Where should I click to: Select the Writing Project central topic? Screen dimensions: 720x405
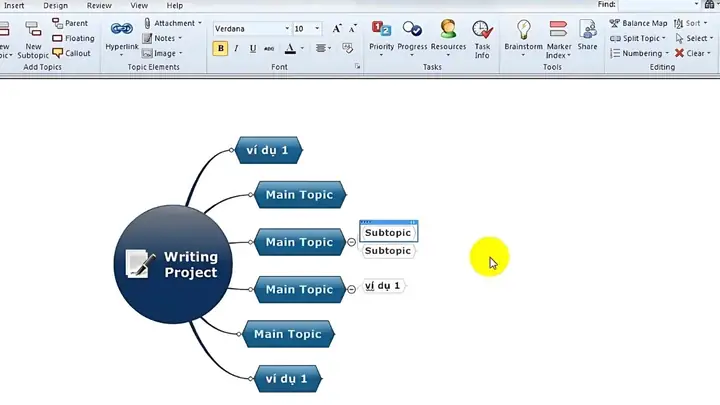tap(173, 264)
